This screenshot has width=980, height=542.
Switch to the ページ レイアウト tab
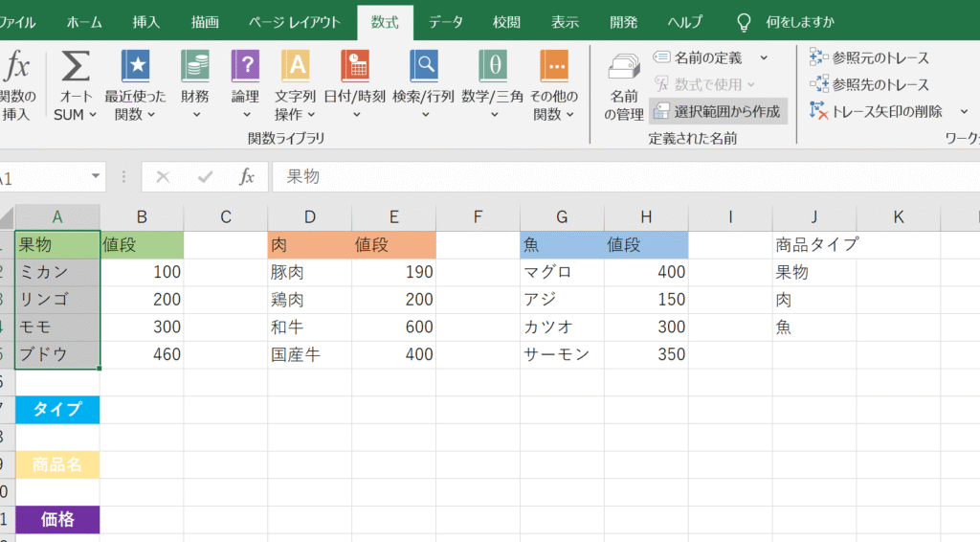[294, 22]
